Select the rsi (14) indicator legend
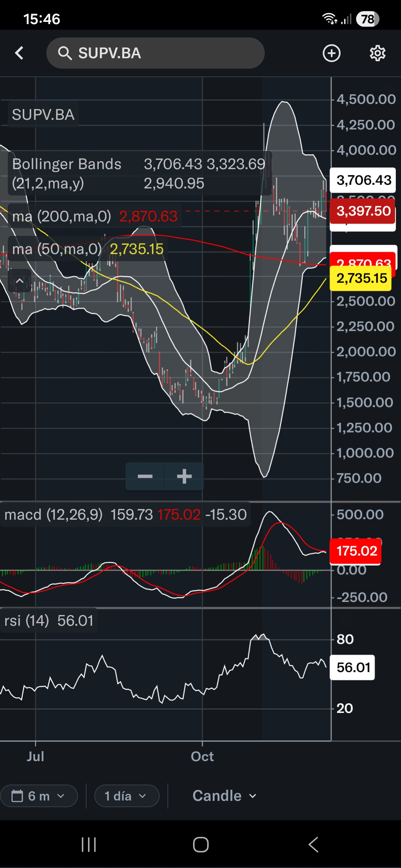401x868 pixels. point(49,621)
